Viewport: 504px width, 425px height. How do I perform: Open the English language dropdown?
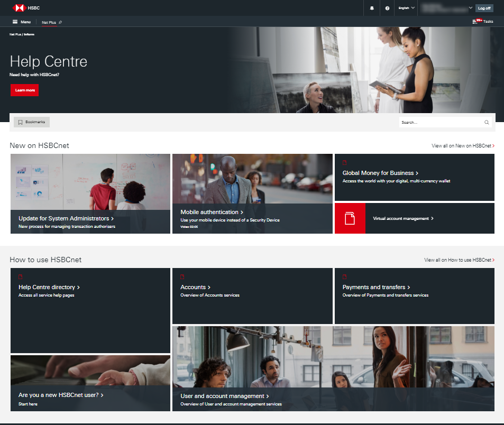(x=406, y=8)
